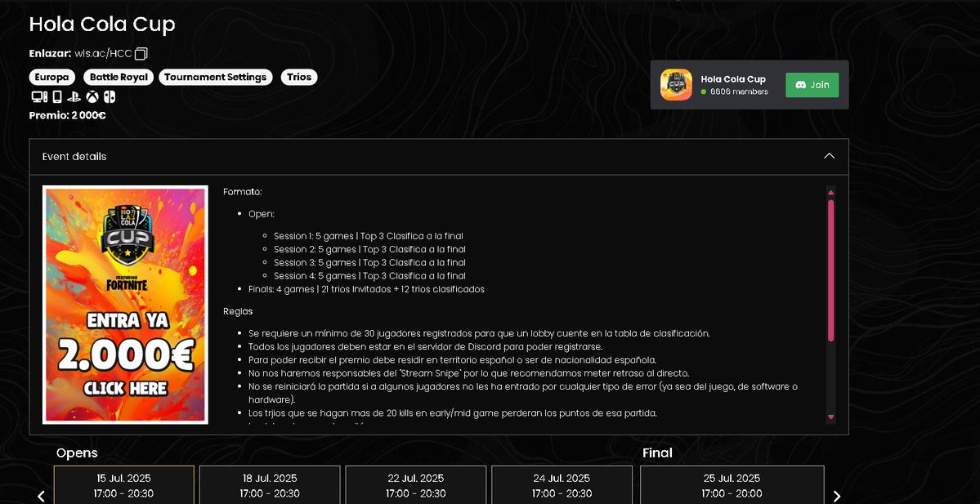This screenshot has height=504, width=980.
Task: Click the wls.ac/HCC link text
Action: 103,54
